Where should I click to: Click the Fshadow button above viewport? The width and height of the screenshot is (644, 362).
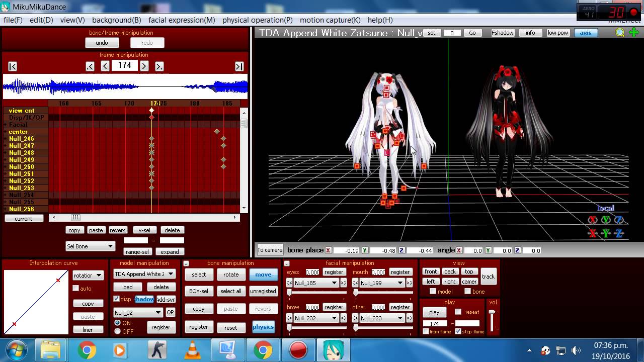click(503, 33)
